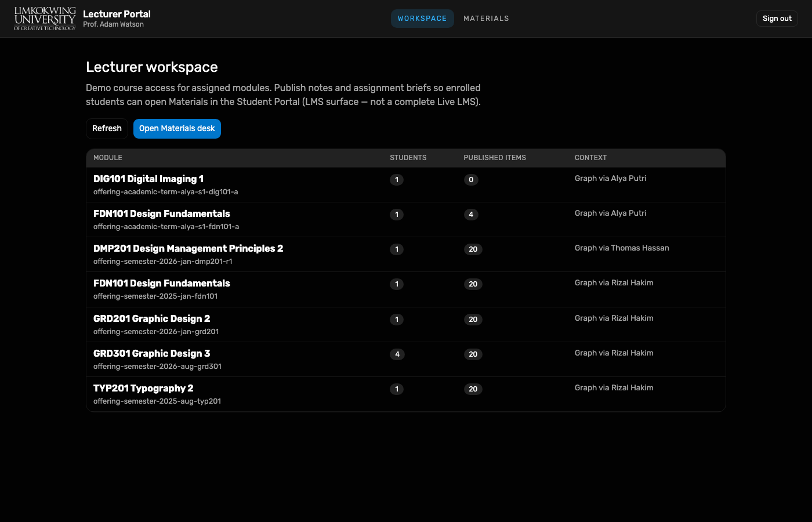
Task: Open the Materials tab
Action: tap(486, 19)
